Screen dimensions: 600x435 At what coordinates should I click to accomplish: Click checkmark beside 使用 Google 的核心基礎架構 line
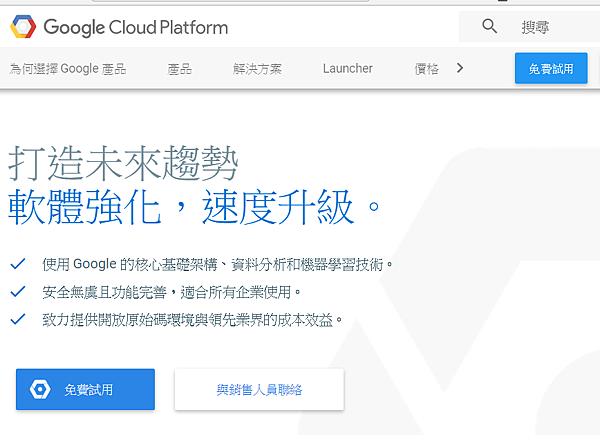point(17,264)
